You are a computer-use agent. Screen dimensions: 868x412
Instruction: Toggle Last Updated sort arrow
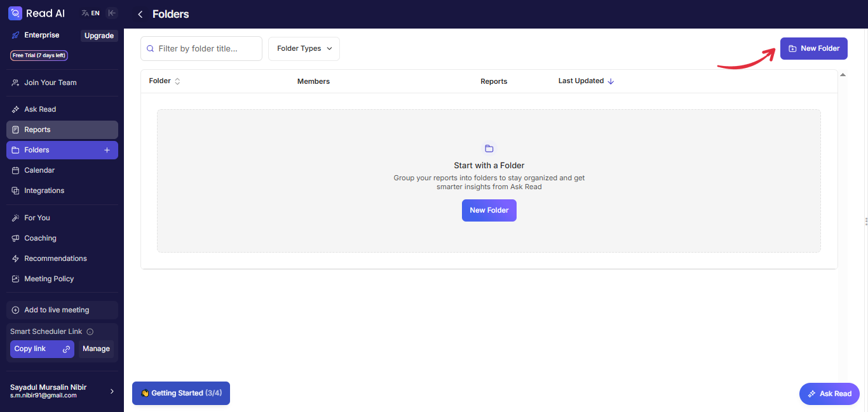611,81
